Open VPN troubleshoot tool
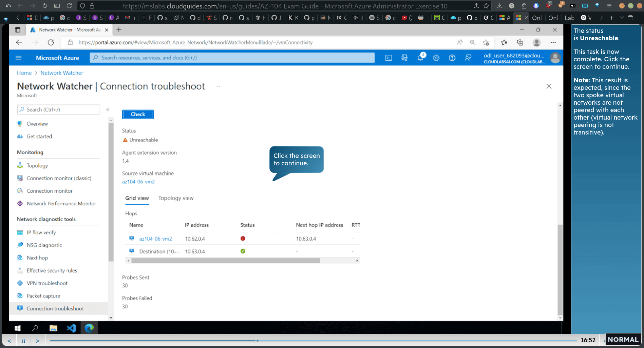Screen dimensions: 644x348 click(x=47, y=283)
